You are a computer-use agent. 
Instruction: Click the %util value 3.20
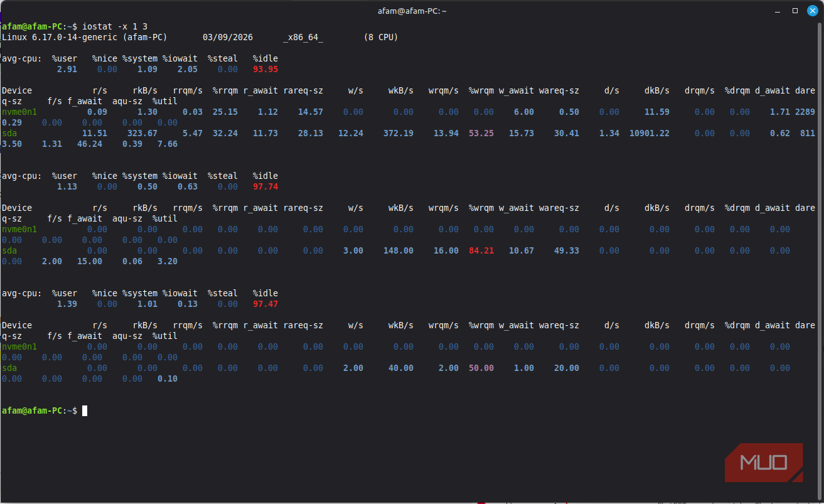(x=168, y=261)
